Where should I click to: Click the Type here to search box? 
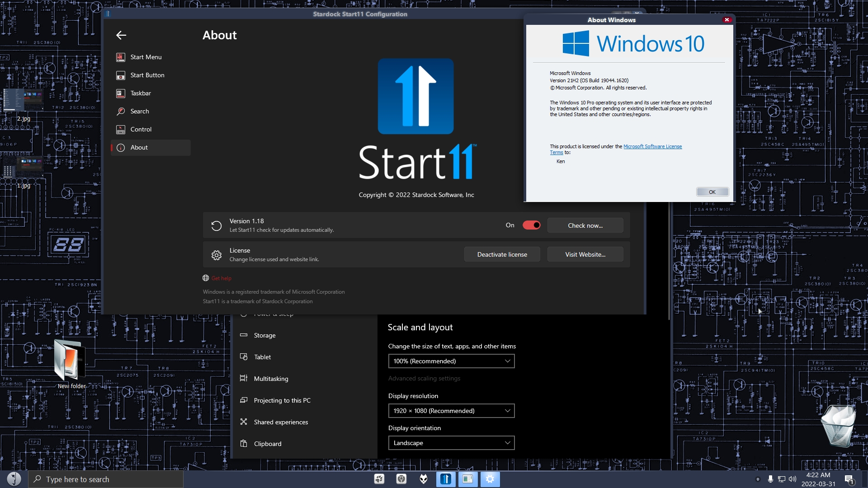click(106, 479)
